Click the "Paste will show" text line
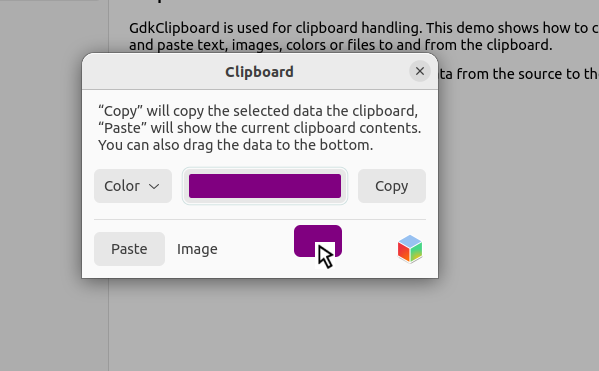Image resolution: width=599 pixels, height=371 pixels. [x=259, y=128]
